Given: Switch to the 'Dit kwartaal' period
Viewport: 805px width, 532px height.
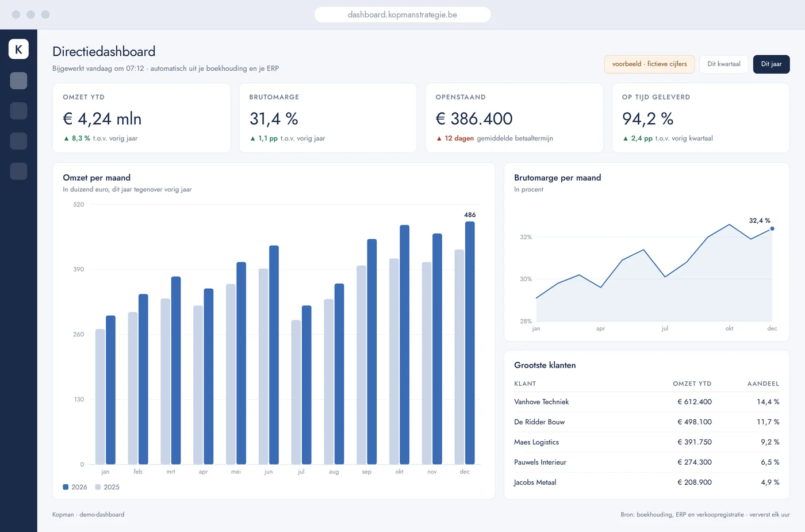Looking at the screenshot, I should pos(724,64).
